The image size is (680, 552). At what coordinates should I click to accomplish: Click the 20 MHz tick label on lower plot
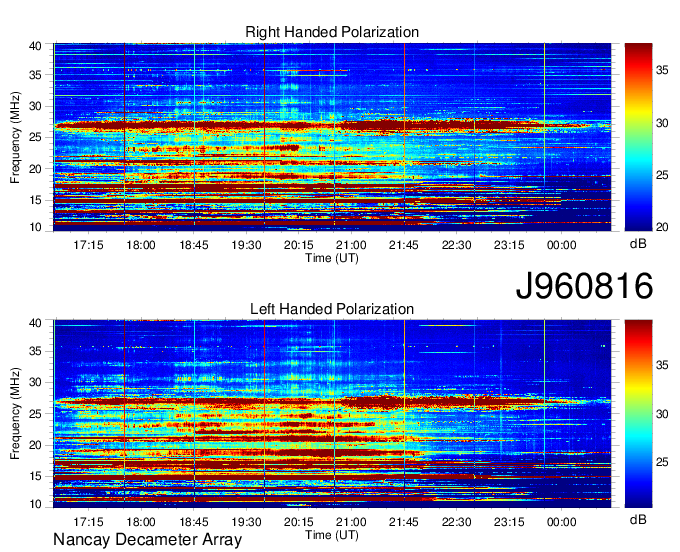coord(35,445)
